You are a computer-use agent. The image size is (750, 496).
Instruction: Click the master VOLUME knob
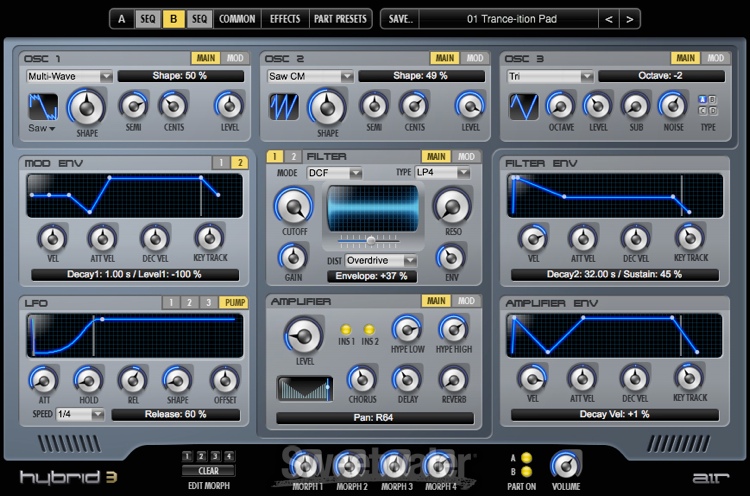(566, 465)
